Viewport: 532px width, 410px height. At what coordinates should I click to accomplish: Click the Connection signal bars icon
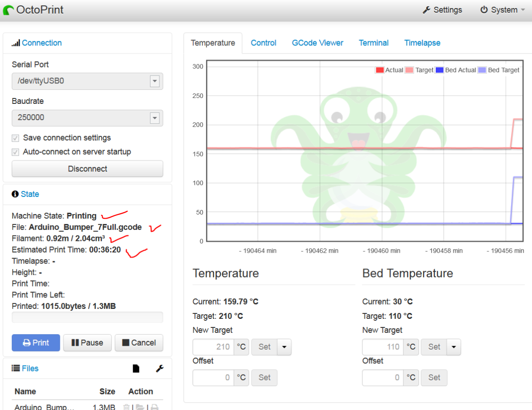pyautogui.click(x=15, y=43)
